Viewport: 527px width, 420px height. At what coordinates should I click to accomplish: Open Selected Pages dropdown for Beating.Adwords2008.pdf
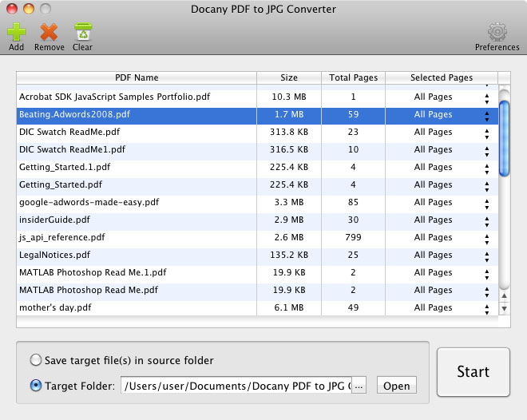(x=486, y=115)
